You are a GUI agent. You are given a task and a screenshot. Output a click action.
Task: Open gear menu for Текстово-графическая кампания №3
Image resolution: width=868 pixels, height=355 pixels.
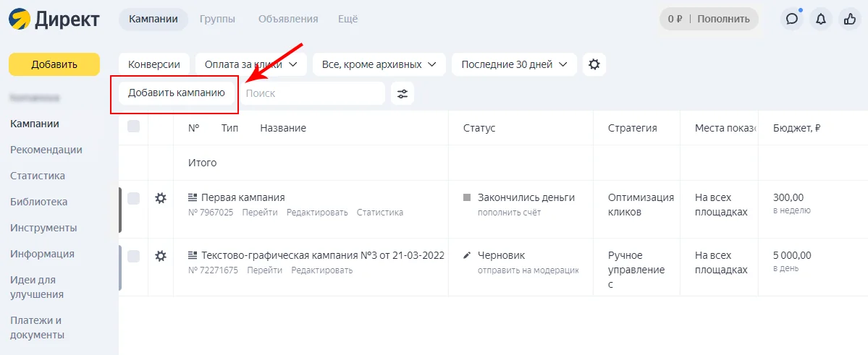tap(161, 256)
